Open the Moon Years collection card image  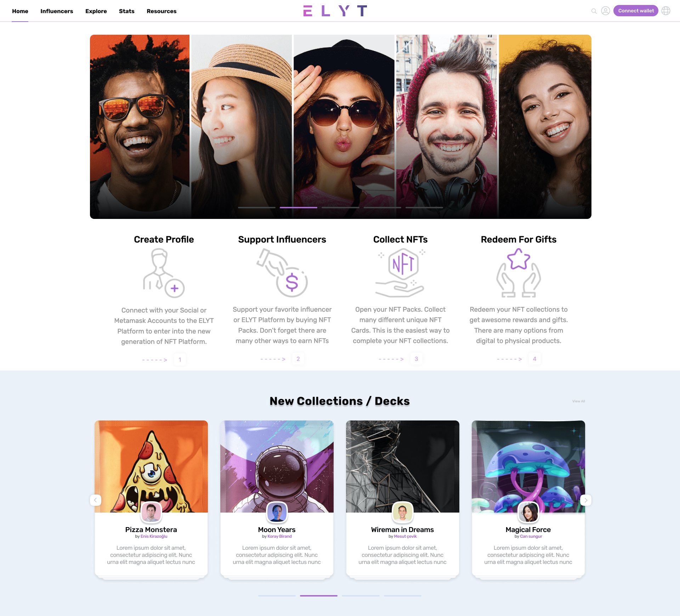(x=277, y=467)
